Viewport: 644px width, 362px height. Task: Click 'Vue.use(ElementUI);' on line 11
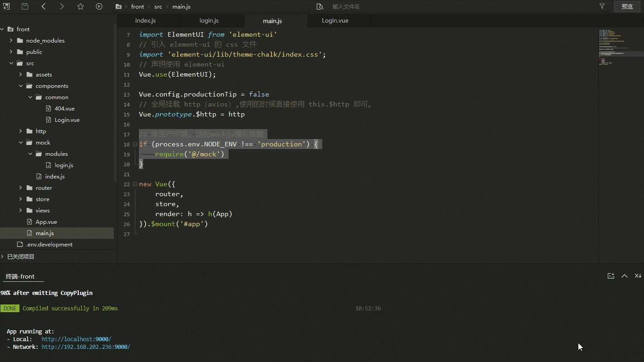click(177, 74)
